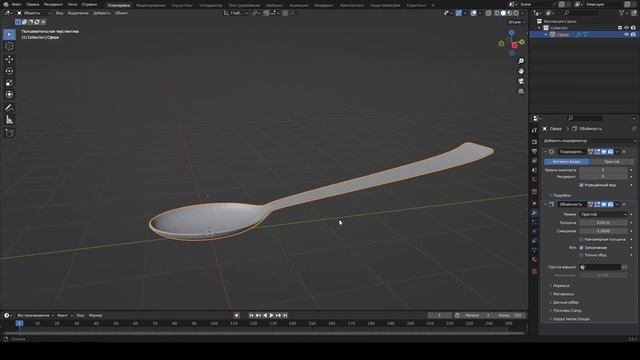The height and width of the screenshot is (360, 640).
Task: Remove the Subdivision modifier with X
Action: click(x=624, y=151)
